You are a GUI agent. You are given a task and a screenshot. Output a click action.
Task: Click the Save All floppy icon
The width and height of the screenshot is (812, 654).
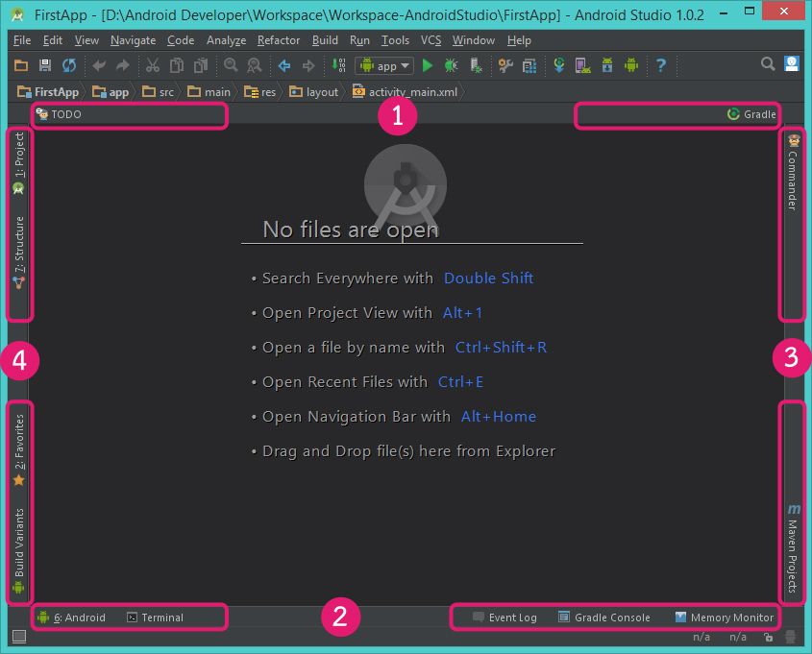[x=45, y=65]
